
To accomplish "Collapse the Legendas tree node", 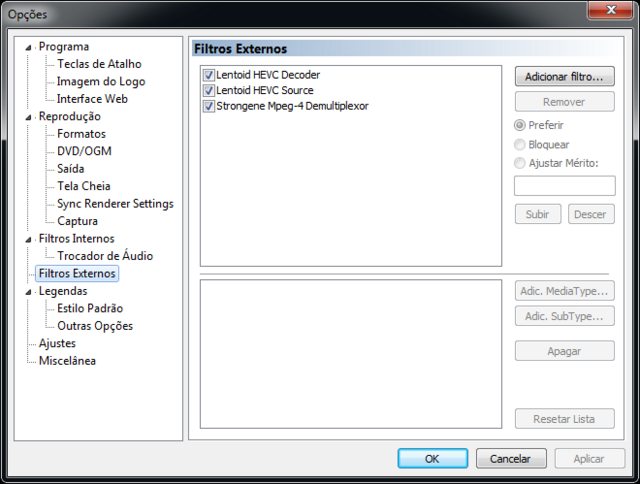I will (x=28, y=292).
